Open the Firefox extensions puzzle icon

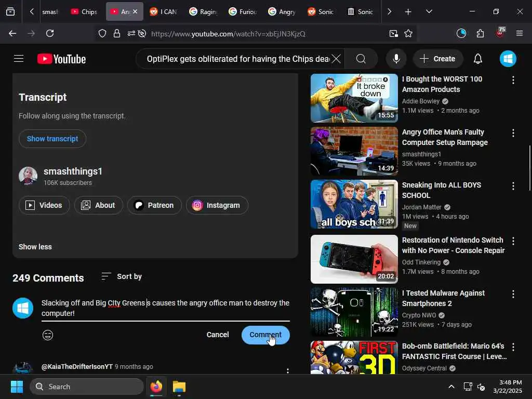pos(480,33)
